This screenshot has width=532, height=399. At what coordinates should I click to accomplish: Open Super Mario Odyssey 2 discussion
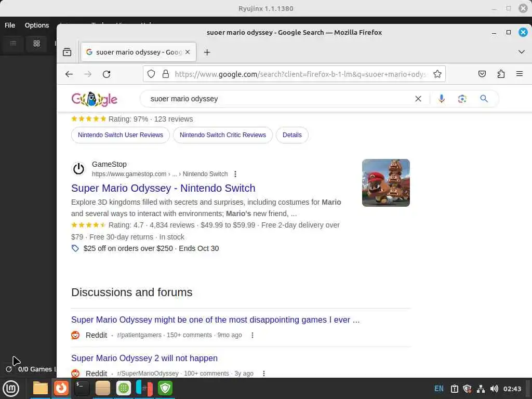pyautogui.click(x=144, y=358)
